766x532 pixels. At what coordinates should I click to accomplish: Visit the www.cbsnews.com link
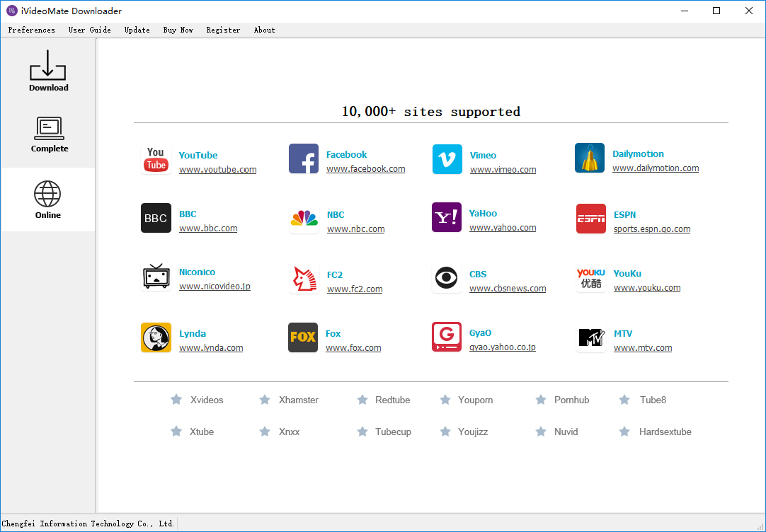pos(508,289)
